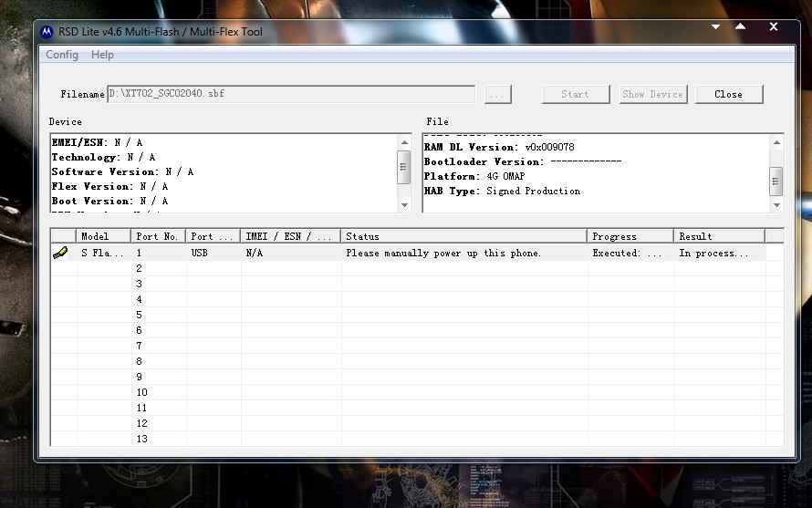
Task: Select port number 9 row
Action: (417, 377)
